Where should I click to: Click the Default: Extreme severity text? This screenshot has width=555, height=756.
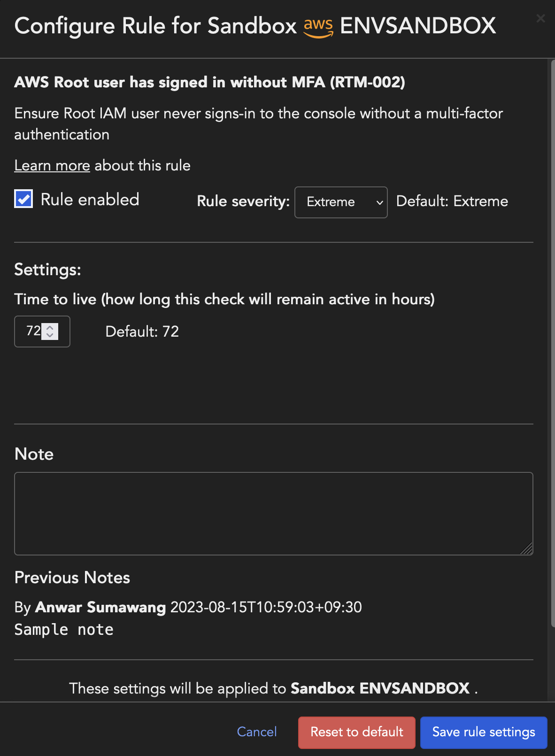pyautogui.click(x=452, y=201)
